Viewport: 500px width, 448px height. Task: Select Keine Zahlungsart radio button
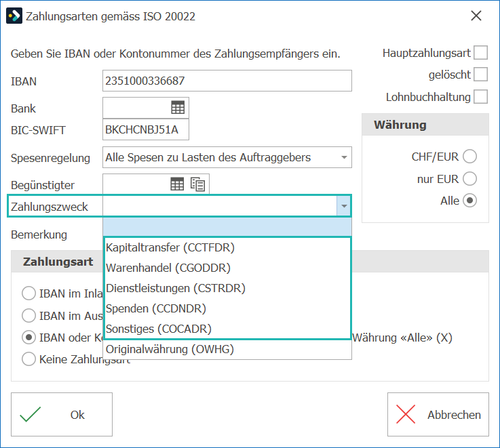click(28, 359)
